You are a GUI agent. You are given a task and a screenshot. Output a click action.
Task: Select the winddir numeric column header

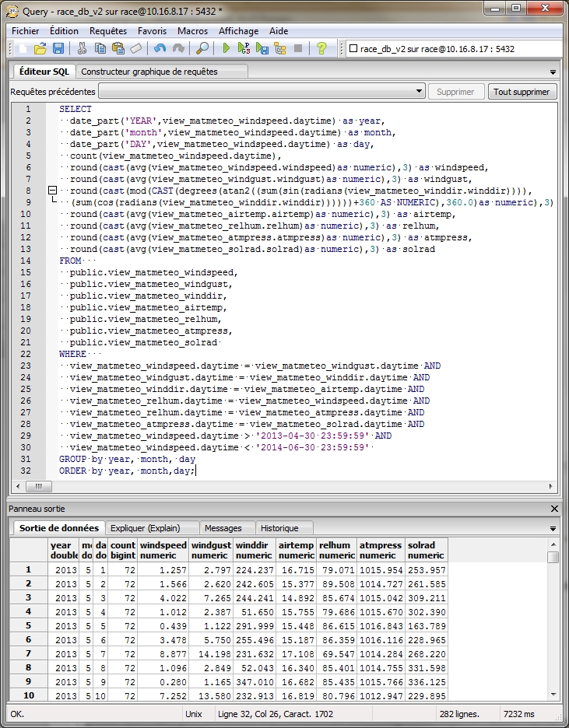[254, 550]
